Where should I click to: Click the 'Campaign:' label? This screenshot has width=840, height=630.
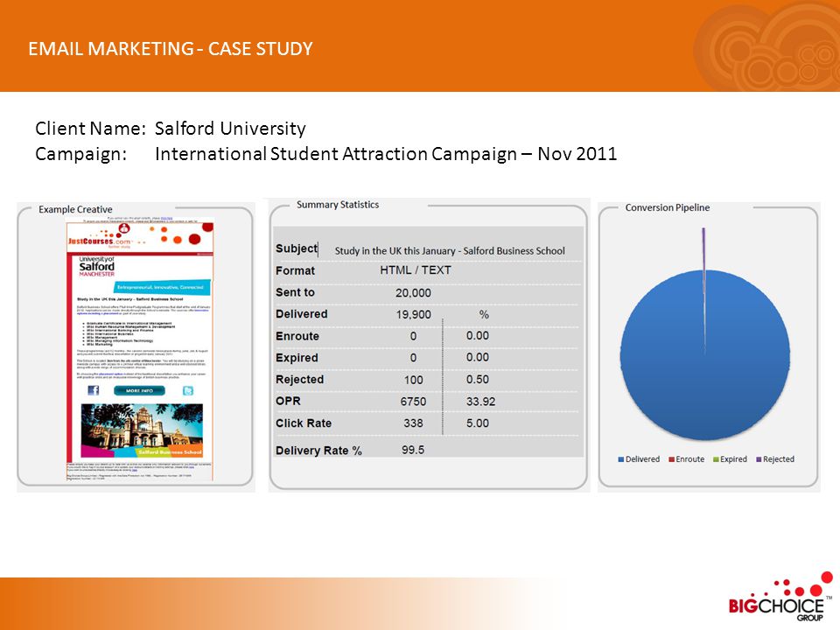(80, 154)
